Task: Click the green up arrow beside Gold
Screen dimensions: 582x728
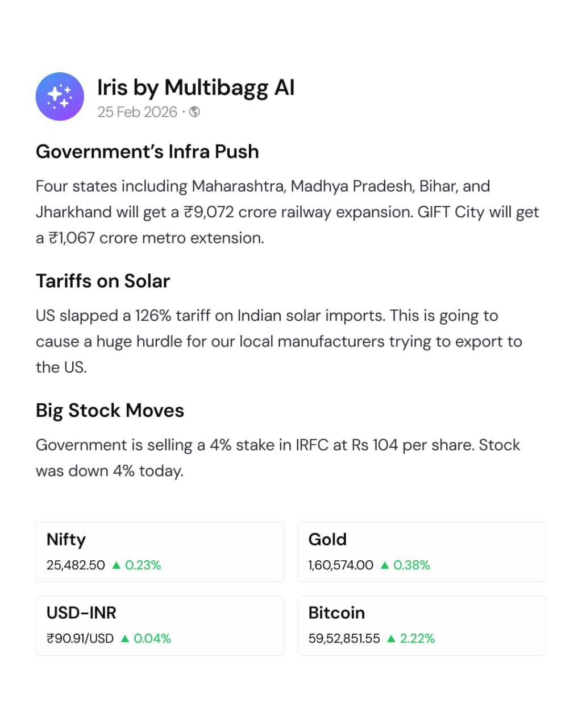Action: click(x=385, y=565)
